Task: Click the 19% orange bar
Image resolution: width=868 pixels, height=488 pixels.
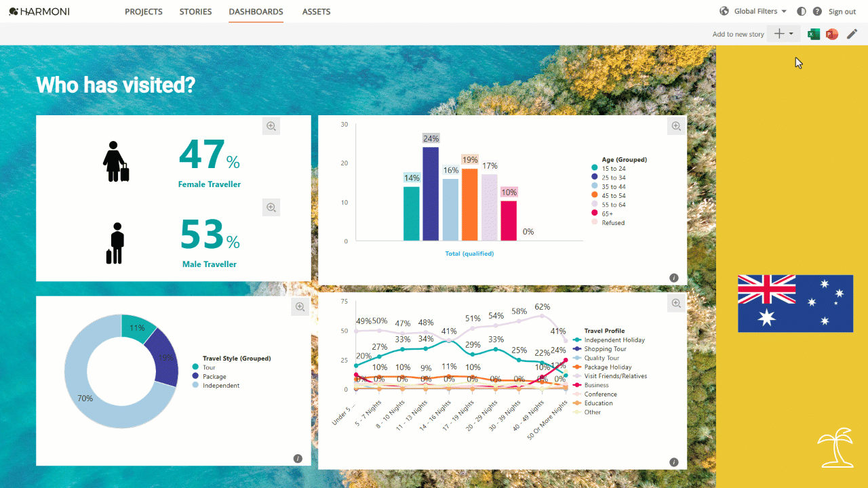Action: (x=469, y=205)
